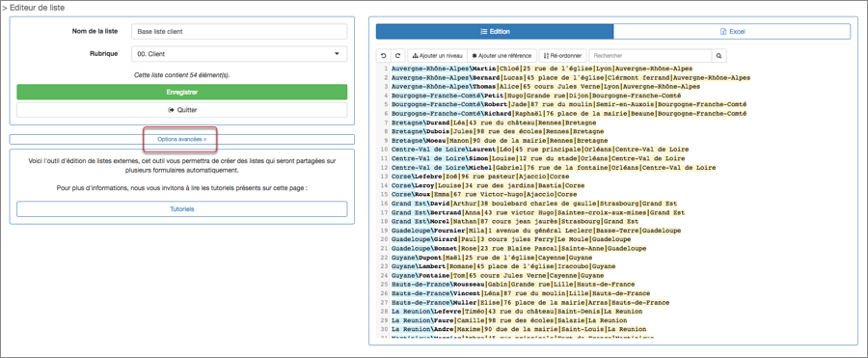This screenshot has width=868, height=358.
Task: Select line 1 with Martin Chloé
Action: (542, 69)
